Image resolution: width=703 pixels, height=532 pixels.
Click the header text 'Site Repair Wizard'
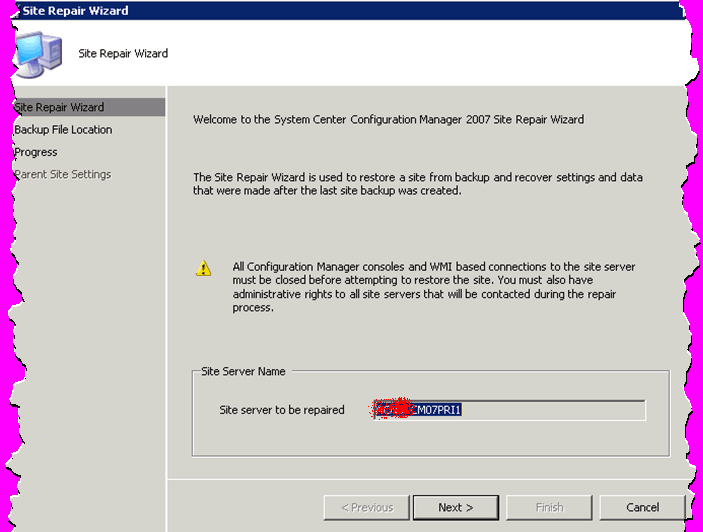point(123,53)
